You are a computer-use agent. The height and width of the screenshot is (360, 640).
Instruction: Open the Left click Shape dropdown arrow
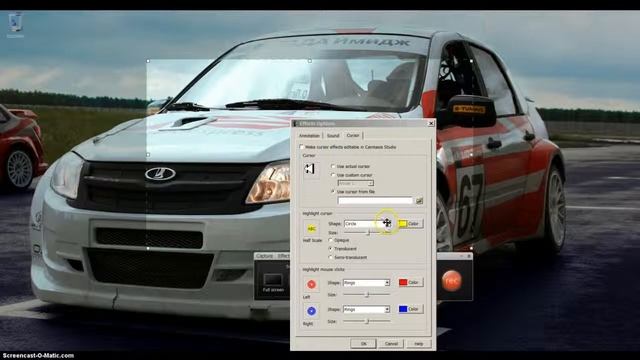tap(387, 282)
